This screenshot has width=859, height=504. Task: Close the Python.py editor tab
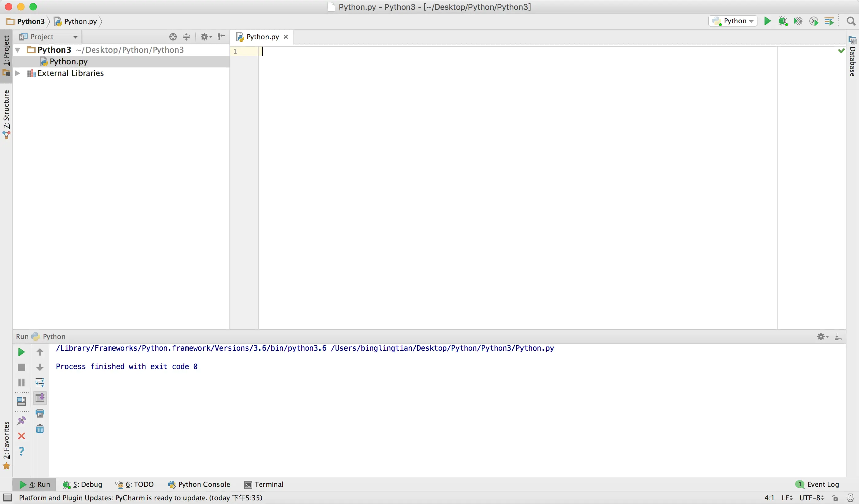point(286,37)
